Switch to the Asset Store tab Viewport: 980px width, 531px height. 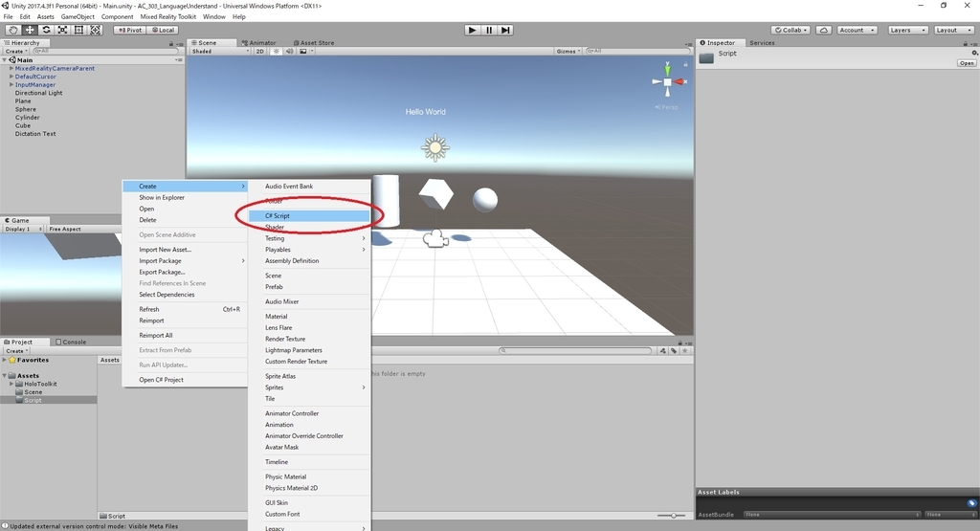(314, 42)
